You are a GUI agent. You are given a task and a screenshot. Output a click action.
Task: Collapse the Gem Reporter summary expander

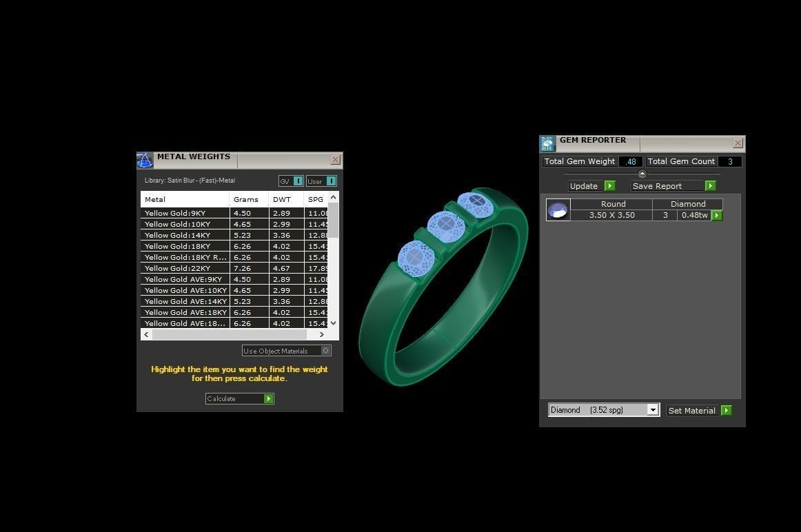click(642, 174)
